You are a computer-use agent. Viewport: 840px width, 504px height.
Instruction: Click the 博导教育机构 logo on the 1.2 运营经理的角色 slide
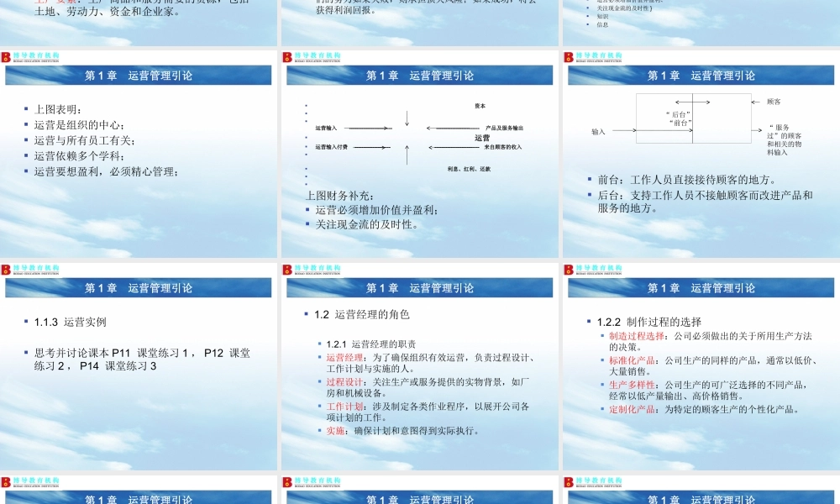pyautogui.click(x=312, y=270)
